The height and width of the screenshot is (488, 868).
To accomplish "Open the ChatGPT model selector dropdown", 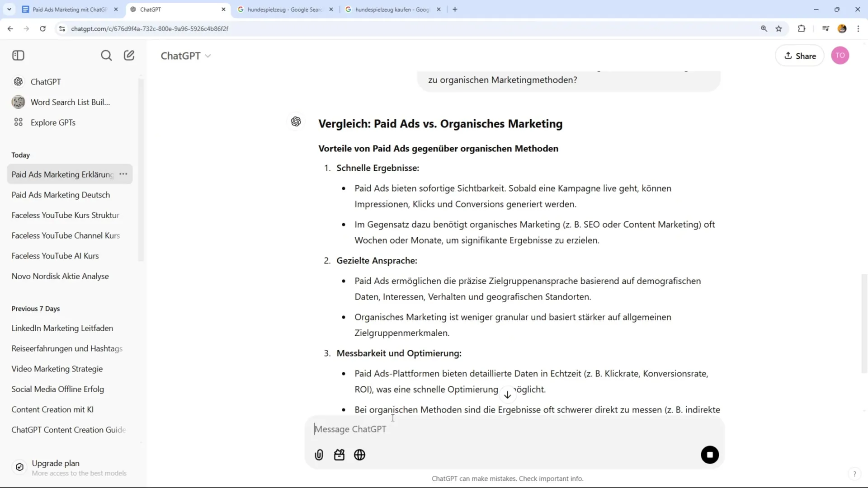I will pos(186,56).
